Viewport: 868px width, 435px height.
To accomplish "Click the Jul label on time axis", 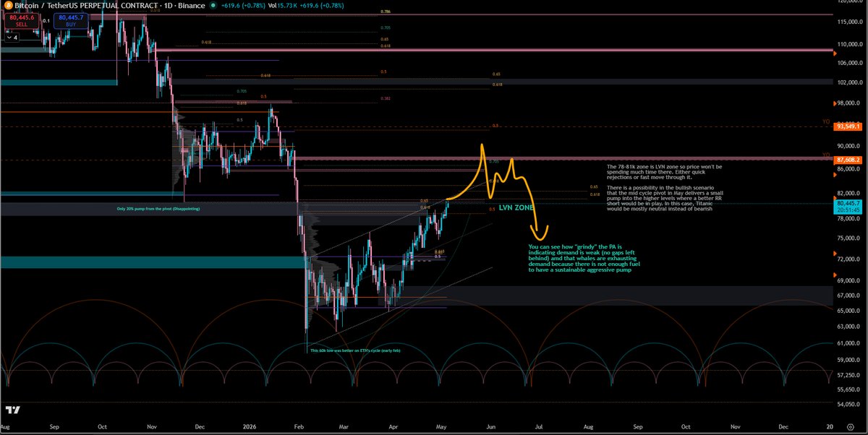I will [537, 427].
